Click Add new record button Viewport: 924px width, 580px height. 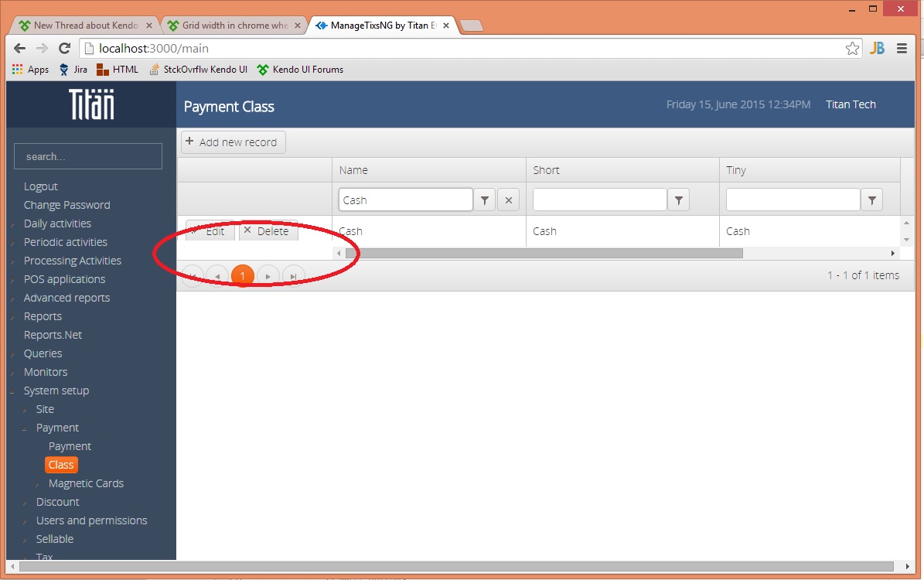[234, 142]
